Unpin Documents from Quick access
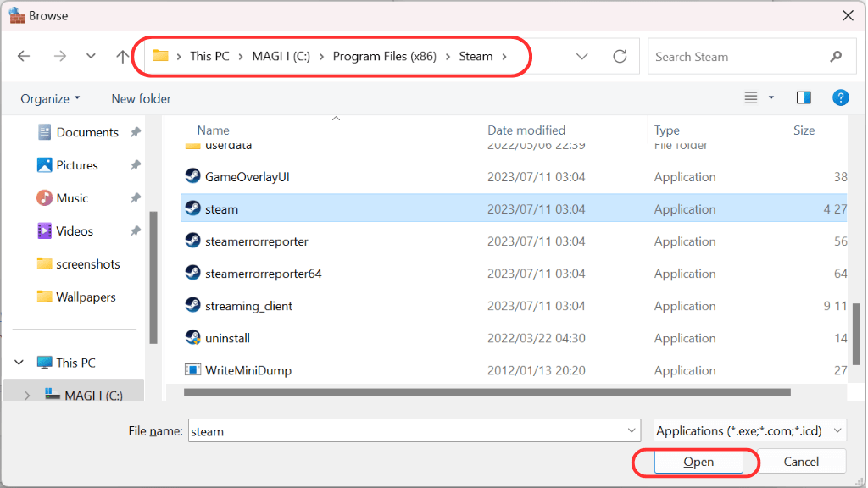Screen dimensions: 868x488 point(135,132)
